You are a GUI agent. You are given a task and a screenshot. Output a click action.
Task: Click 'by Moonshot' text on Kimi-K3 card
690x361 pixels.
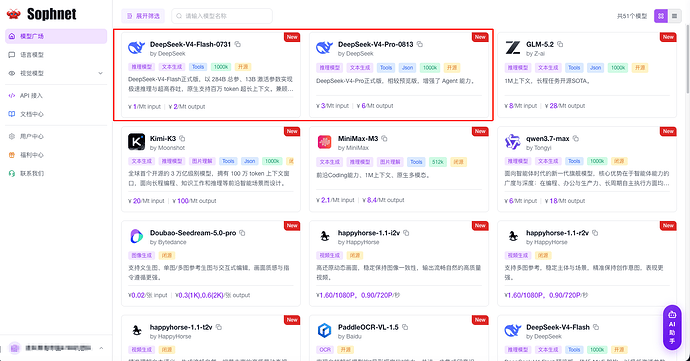click(x=167, y=148)
